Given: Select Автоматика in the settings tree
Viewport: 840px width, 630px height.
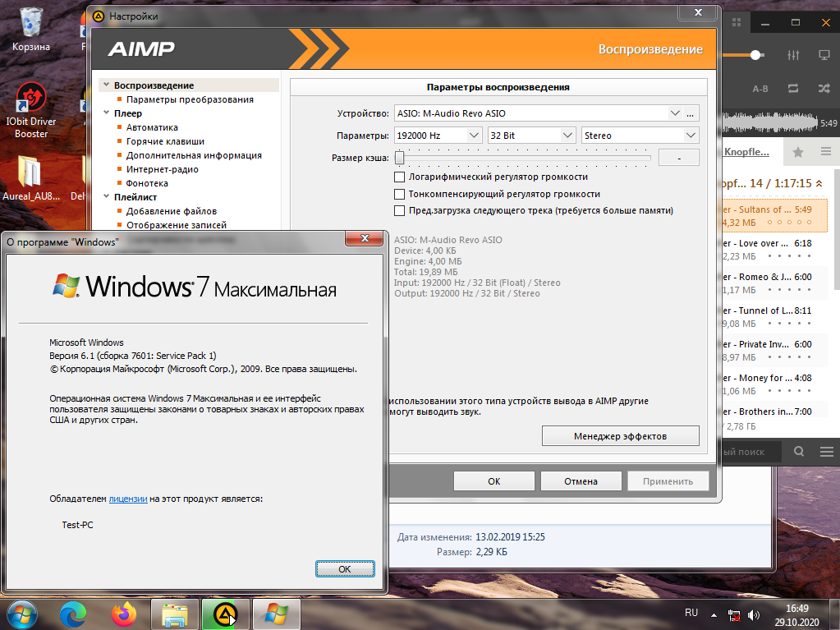Looking at the screenshot, I should click(x=152, y=127).
